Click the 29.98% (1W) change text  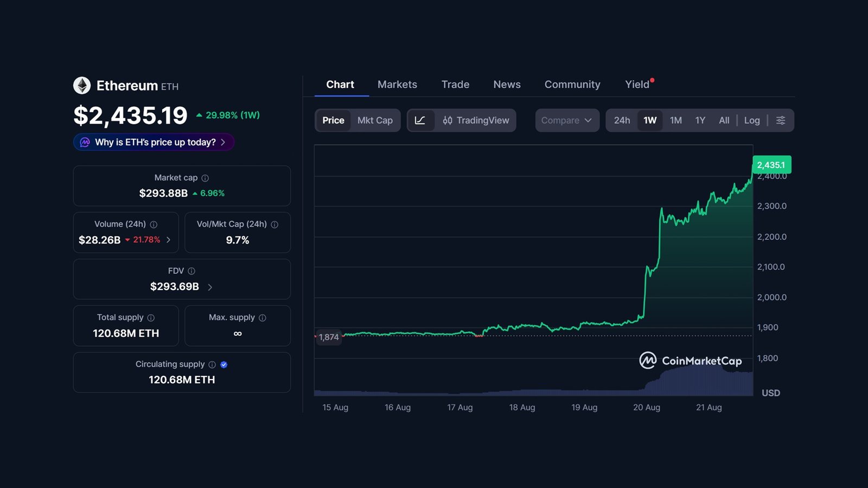(x=233, y=115)
